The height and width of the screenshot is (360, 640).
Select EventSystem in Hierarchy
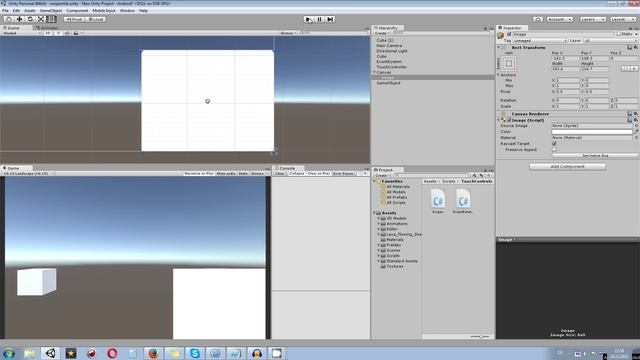coord(389,62)
